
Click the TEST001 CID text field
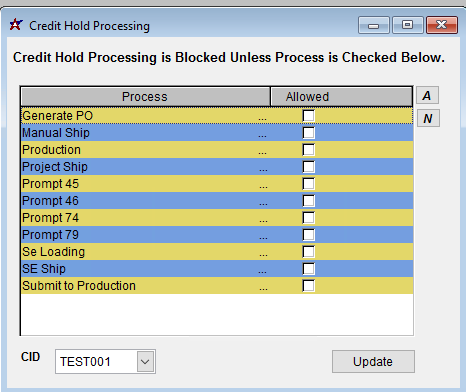(97, 362)
